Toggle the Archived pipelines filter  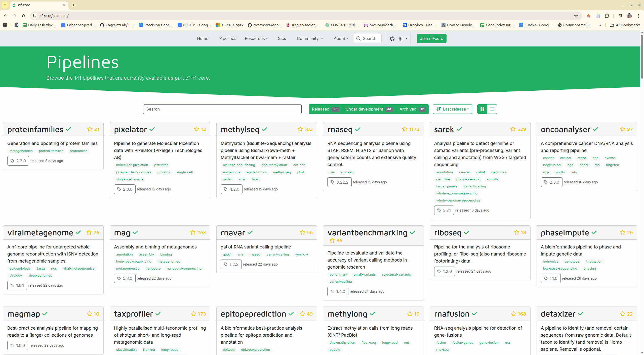pos(412,109)
